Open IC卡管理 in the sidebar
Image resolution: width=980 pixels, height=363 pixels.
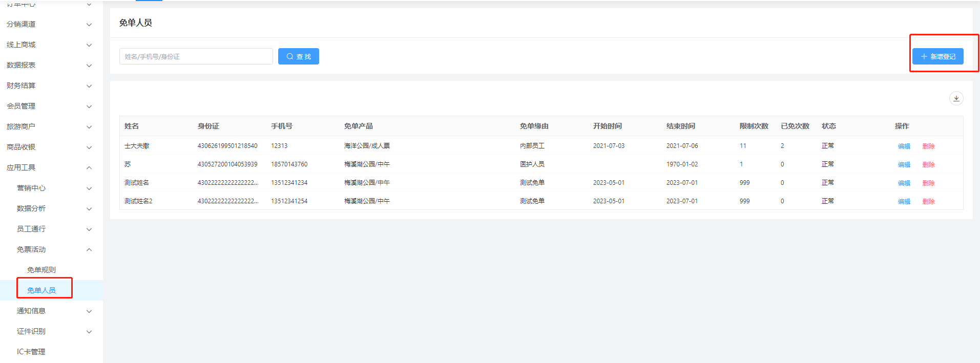click(31, 352)
